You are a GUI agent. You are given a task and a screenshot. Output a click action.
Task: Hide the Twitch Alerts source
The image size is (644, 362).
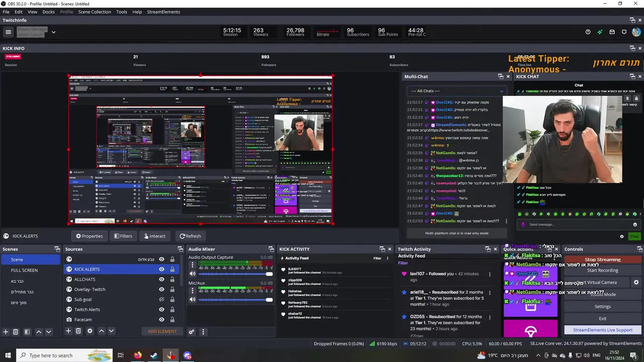pos(162,309)
